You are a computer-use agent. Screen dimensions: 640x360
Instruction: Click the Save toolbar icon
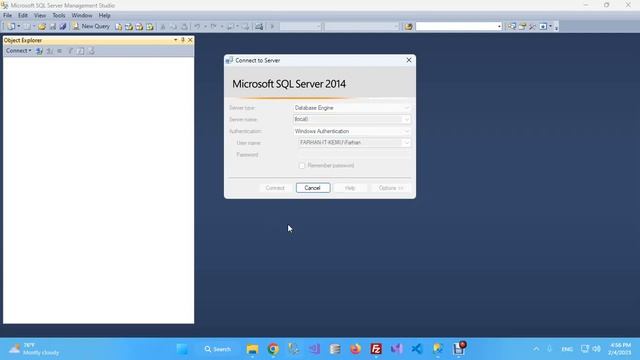(x=53, y=27)
